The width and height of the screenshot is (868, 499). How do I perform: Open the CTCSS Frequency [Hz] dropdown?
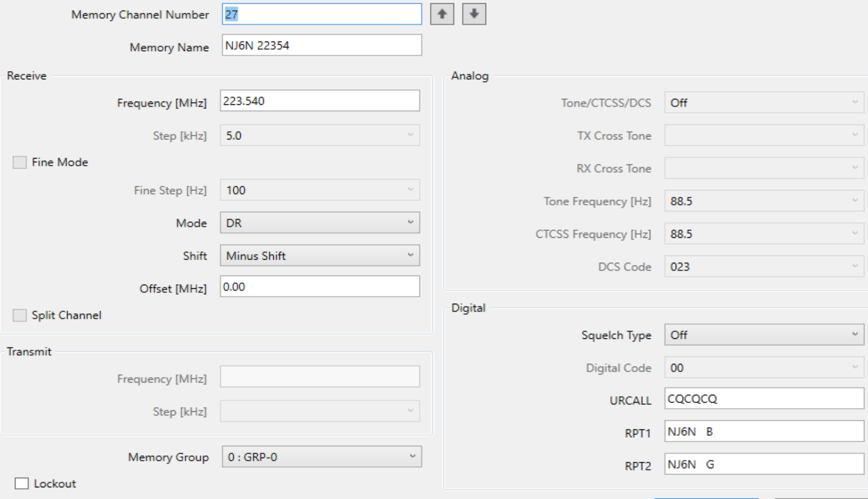[x=764, y=234]
